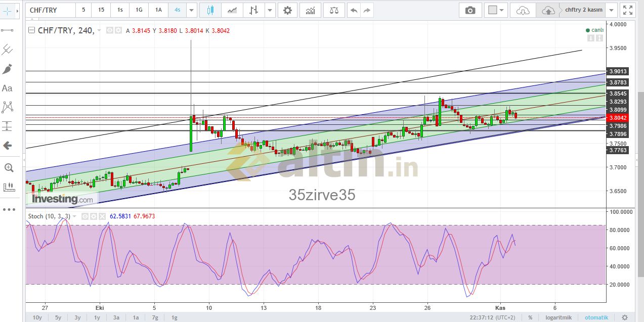Select the 1G daily interval
The width and height of the screenshot is (644, 322).
tap(139, 10)
